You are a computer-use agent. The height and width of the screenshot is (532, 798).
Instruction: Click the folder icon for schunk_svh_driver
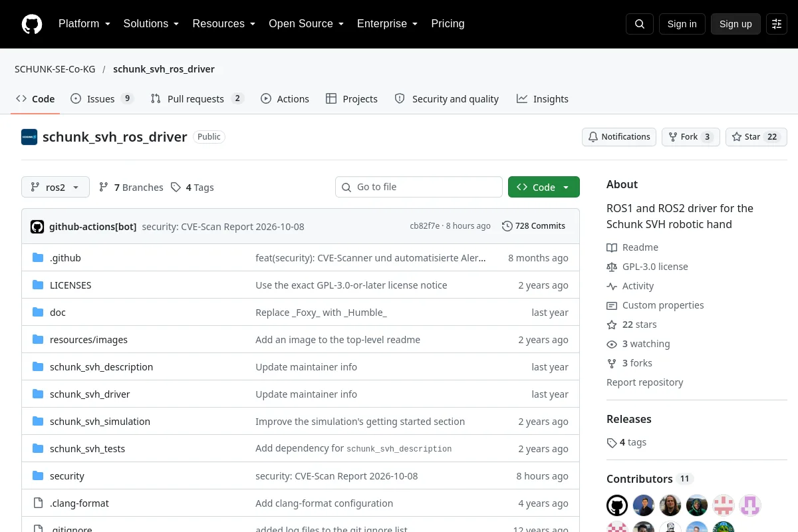point(38,394)
